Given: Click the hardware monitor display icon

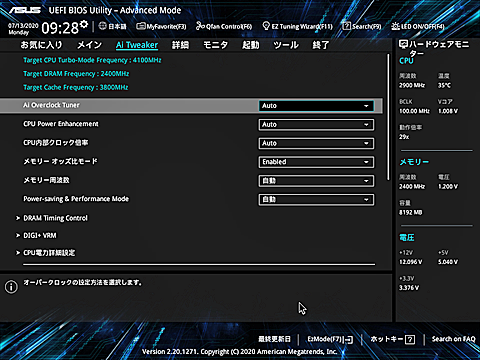Looking at the screenshot, I should (x=403, y=44).
